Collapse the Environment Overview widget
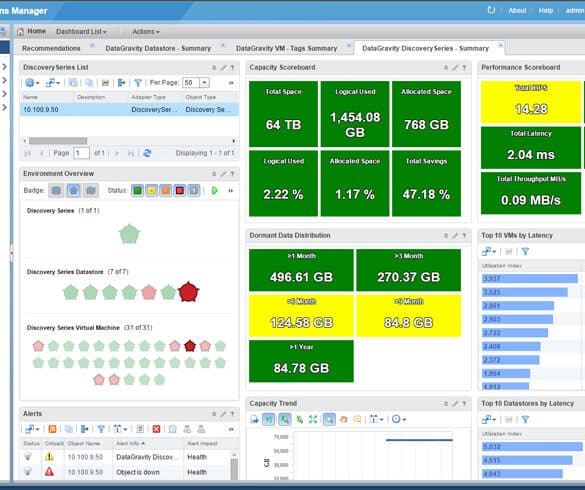The image size is (585, 490). point(214,174)
